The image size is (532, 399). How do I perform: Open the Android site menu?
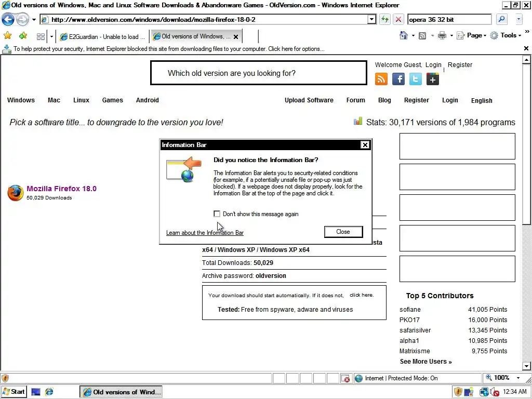pyautogui.click(x=147, y=100)
